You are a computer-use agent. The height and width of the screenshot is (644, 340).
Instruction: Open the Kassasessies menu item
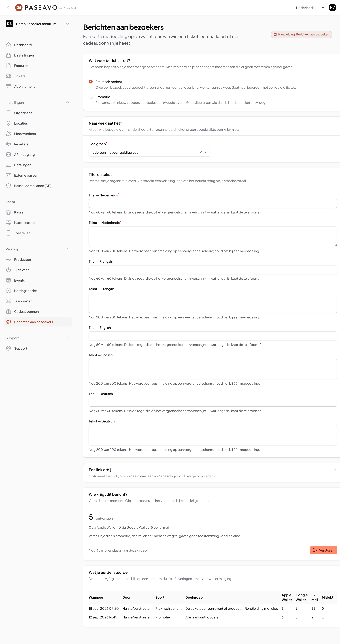coord(38,222)
